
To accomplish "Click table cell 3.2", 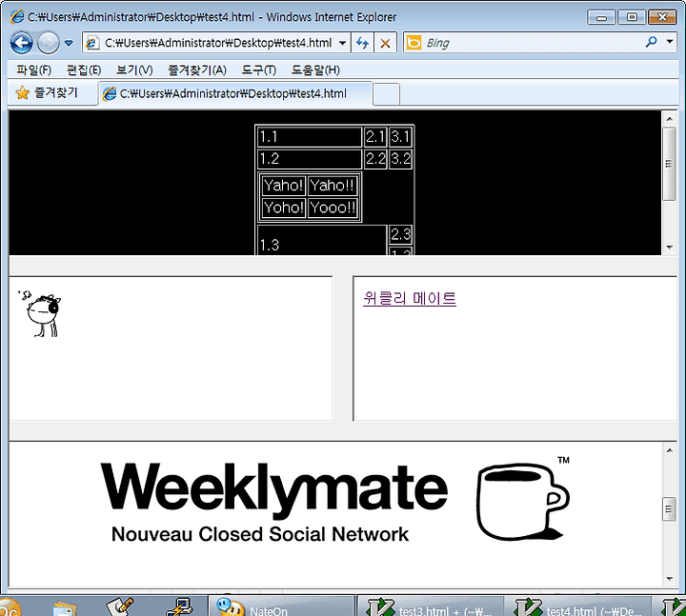I will click(x=400, y=158).
